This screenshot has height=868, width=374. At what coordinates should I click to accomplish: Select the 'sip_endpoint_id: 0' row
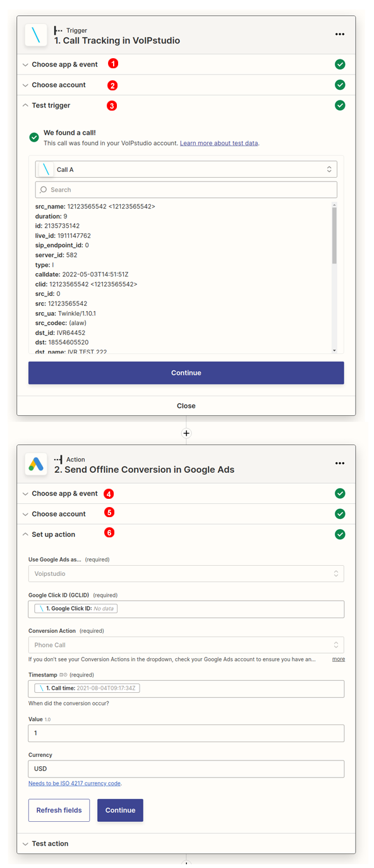(x=62, y=245)
